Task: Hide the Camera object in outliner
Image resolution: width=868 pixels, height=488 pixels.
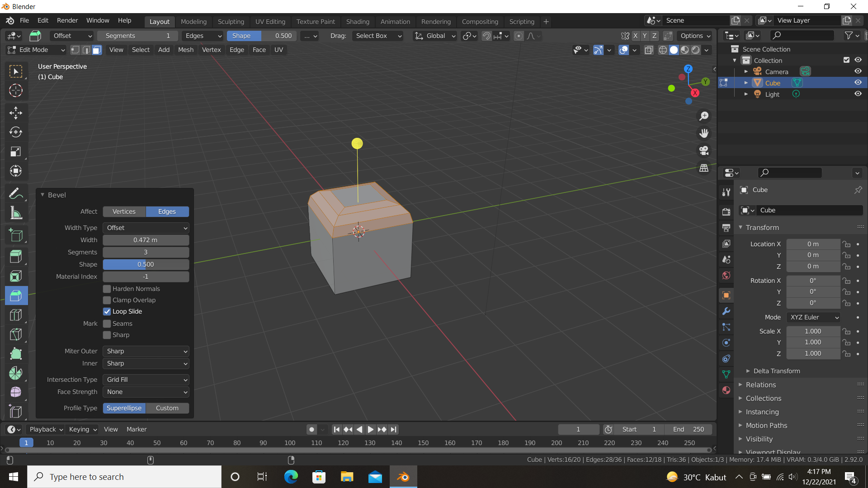Action: (x=858, y=71)
